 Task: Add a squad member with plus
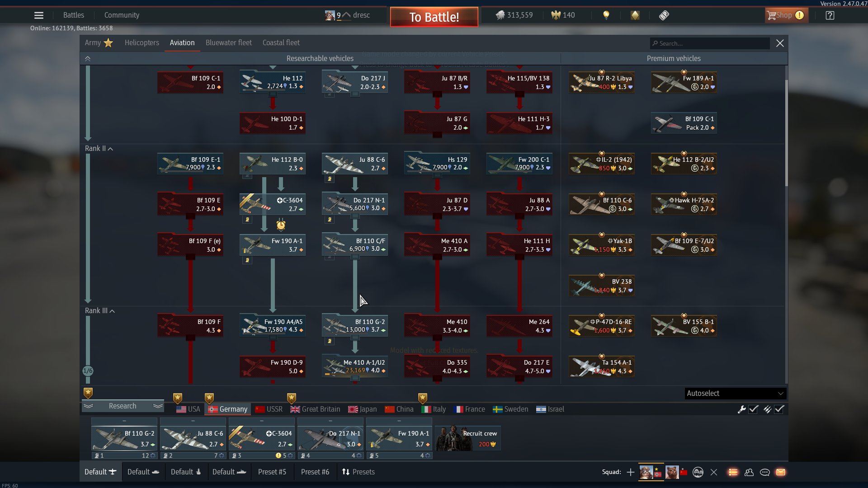[x=630, y=472]
